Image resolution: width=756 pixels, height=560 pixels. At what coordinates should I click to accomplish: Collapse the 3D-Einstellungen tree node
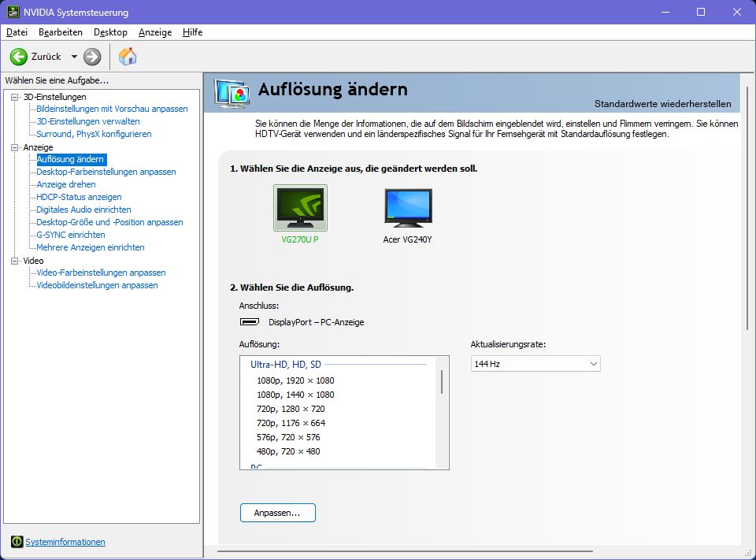tap(15, 97)
